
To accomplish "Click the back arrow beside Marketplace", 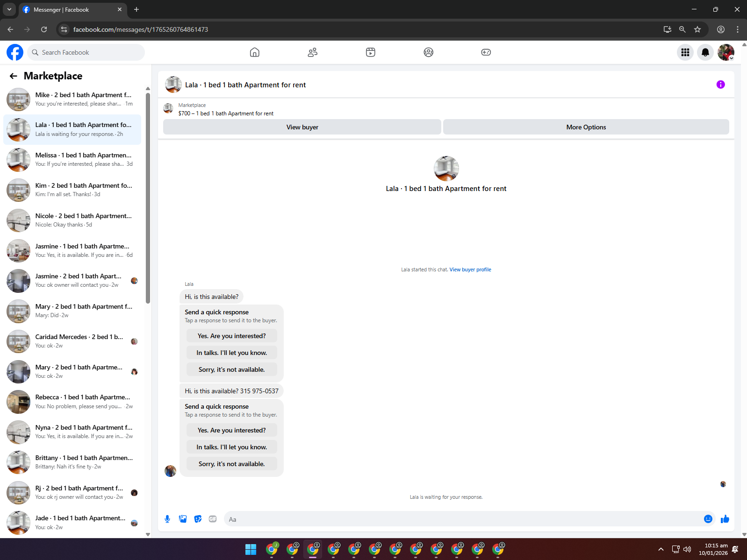I will point(14,76).
